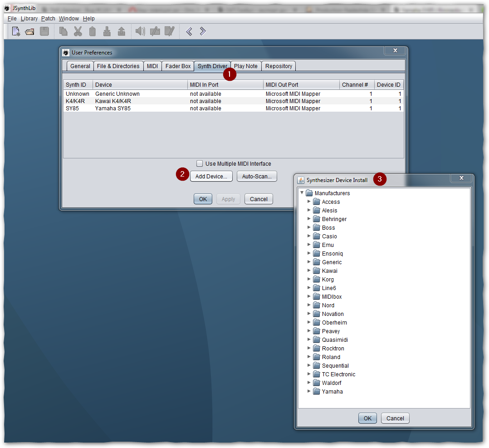Click the MIDI Out Port column header
Screen dimensions: 489x448
tap(301, 84)
